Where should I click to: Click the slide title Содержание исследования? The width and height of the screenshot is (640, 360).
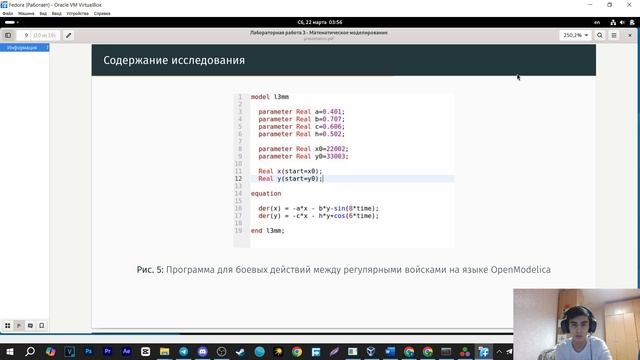pyautogui.click(x=174, y=60)
